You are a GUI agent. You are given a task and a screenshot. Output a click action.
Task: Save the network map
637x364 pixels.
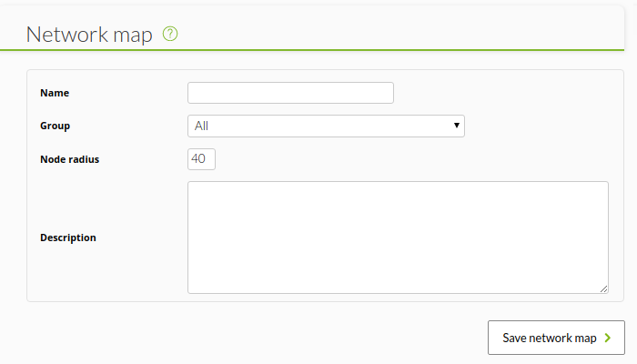556,338
